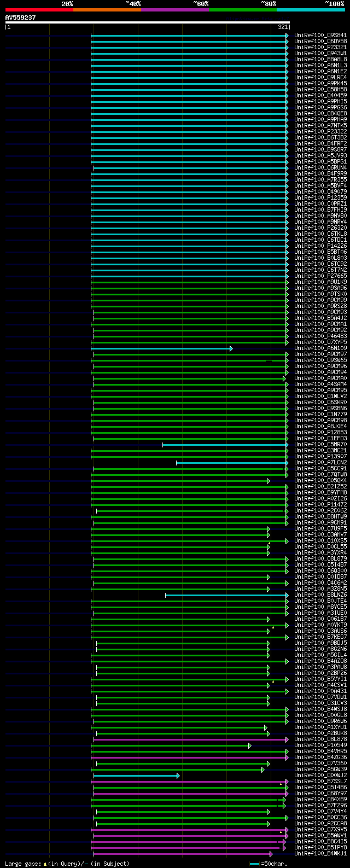Select the UniRef100_Q1WLV2 label
This screenshot has height=868, width=350.
pyautogui.click(x=320, y=397)
